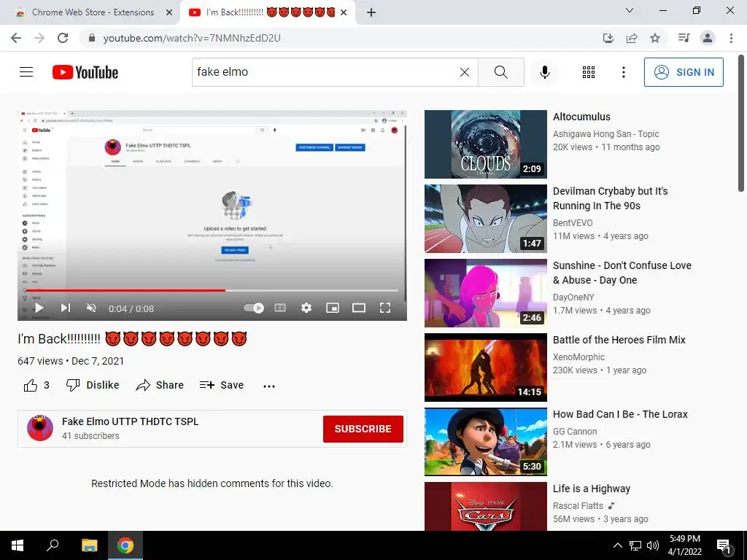747x560 pixels.
Task: Switch to theater mode
Action: pyautogui.click(x=359, y=308)
